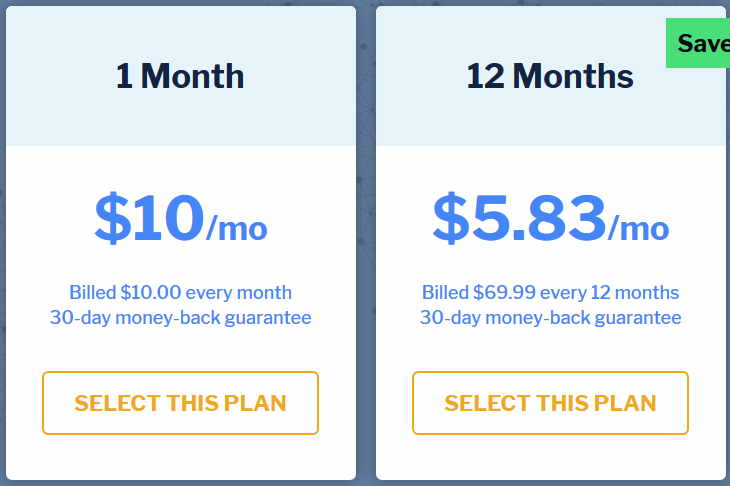The image size is (730, 486).
Task: Select the $10 price figure
Action: click(149, 218)
